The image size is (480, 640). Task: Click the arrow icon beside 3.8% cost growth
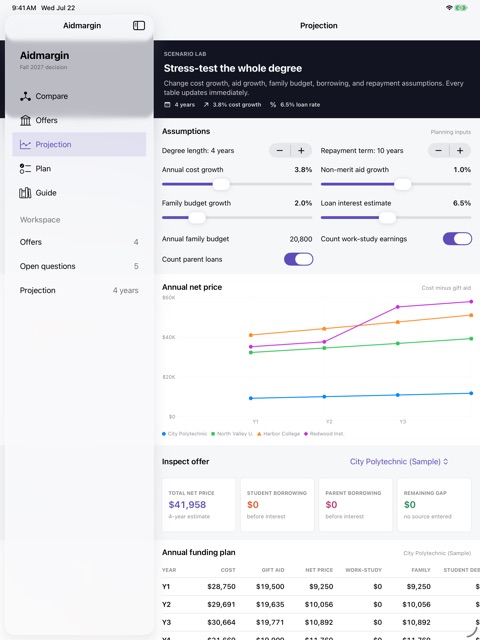(206, 105)
